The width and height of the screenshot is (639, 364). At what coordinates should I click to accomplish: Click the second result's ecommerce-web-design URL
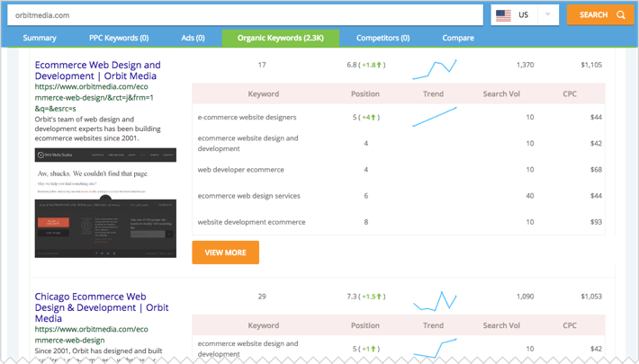[91, 334]
